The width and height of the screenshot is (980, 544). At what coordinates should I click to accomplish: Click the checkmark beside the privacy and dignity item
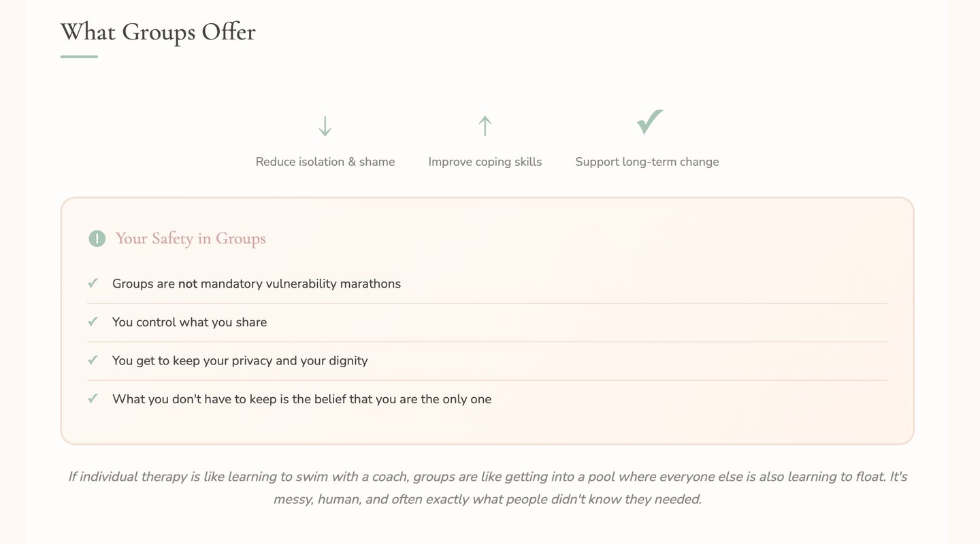(x=93, y=360)
